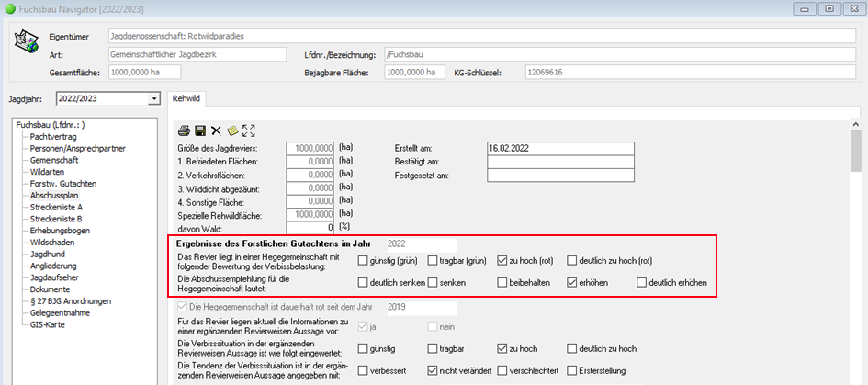Open Abschussplan in the navigation tree
This screenshot has height=385, width=868.
coord(55,195)
